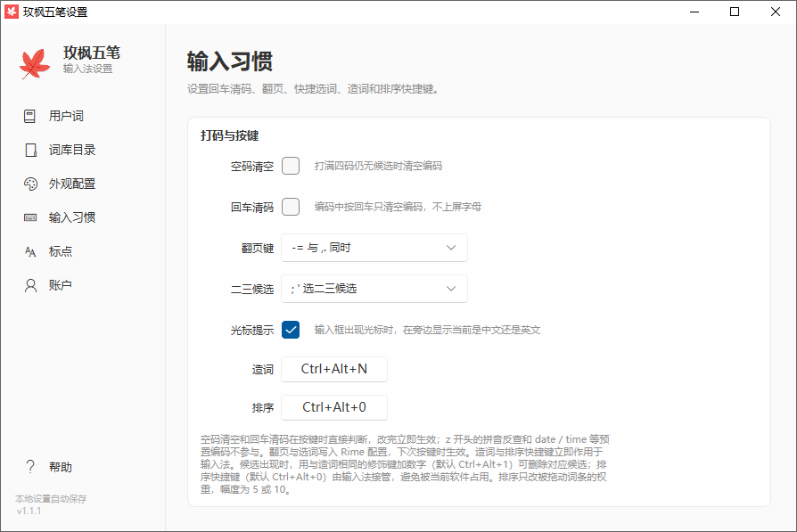
Task: Click the 造词 shortcut field Ctrl+Alt+N
Action: click(334, 369)
